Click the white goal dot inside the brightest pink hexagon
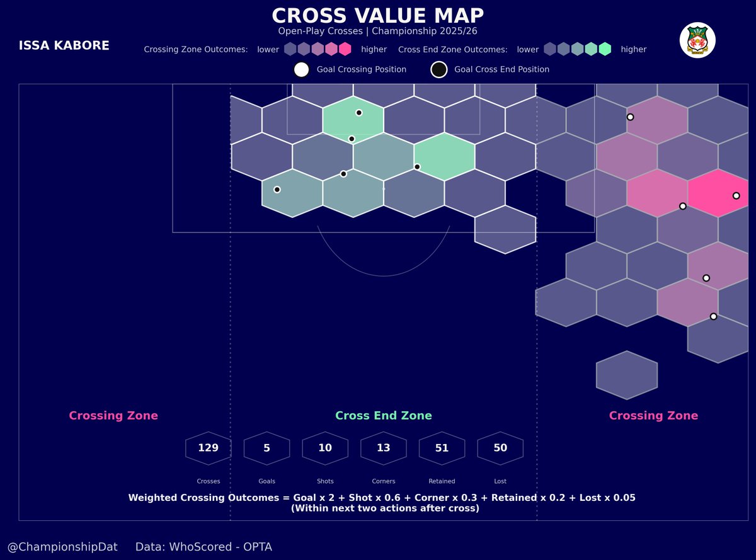 (736, 196)
